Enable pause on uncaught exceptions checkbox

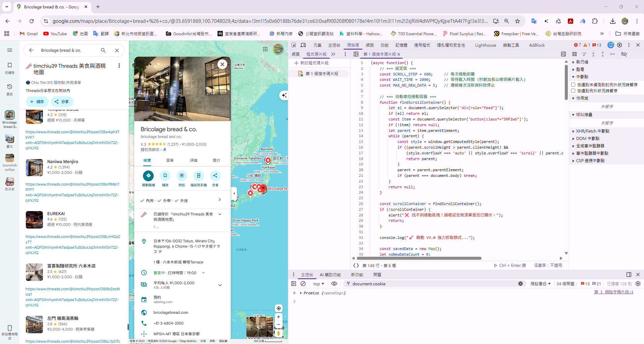click(x=573, y=85)
